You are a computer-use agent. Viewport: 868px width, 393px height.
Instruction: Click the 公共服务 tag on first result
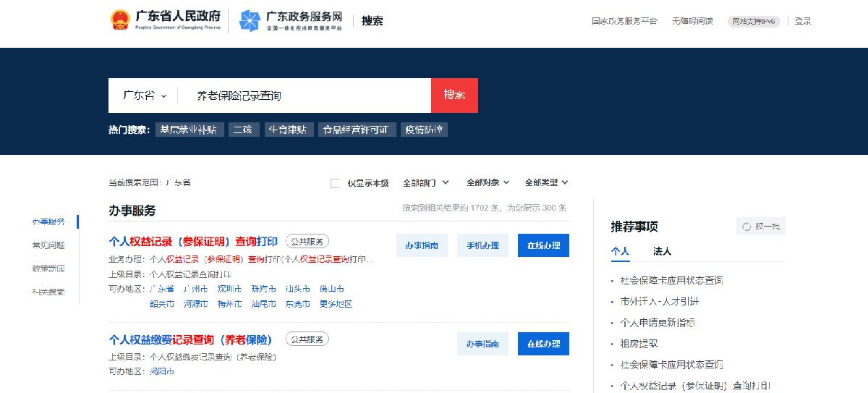click(307, 241)
